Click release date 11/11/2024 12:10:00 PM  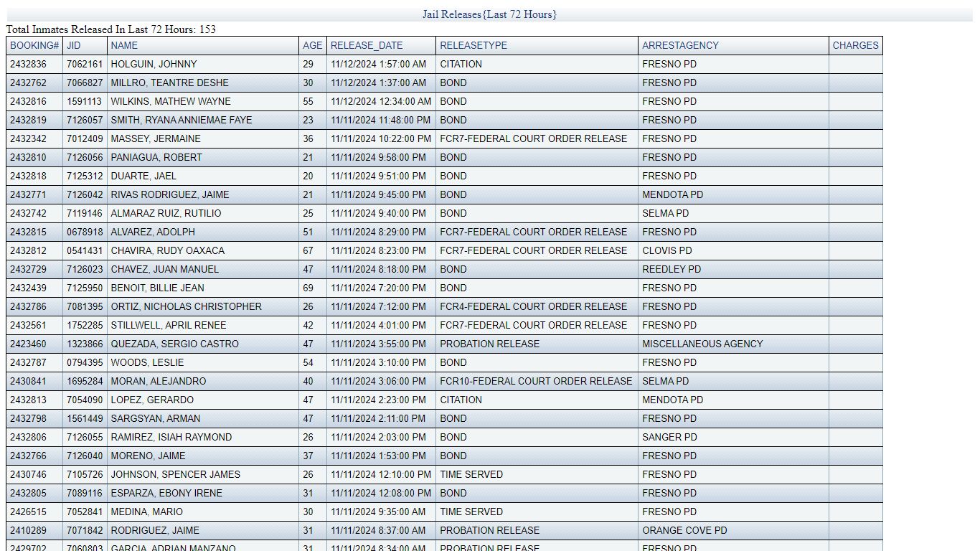(381, 474)
